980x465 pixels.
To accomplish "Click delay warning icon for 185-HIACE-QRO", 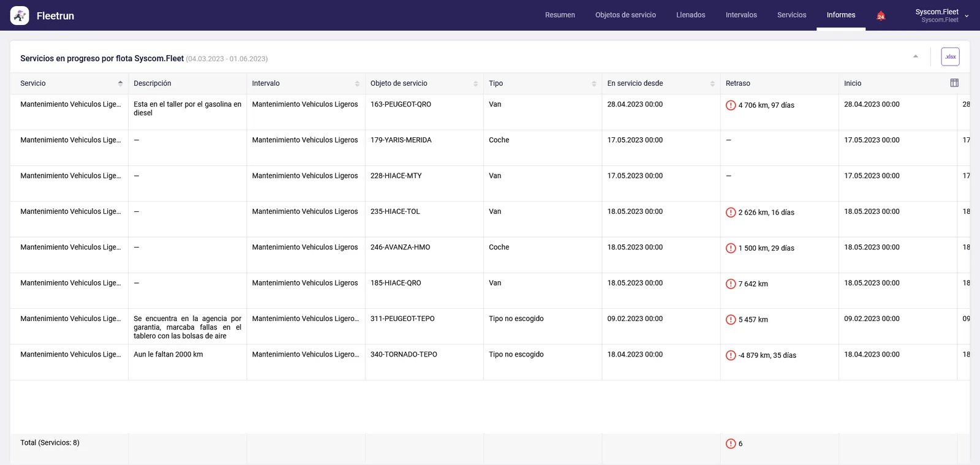I will coord(731,284).
